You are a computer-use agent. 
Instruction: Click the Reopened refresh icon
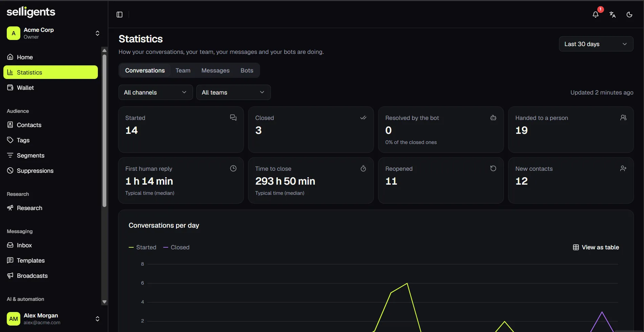[x=493, y=168]
